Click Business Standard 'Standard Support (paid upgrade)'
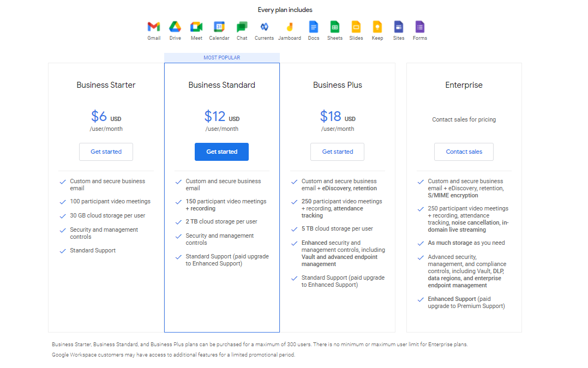The image size is (588, 368). (x=227, y=260)
